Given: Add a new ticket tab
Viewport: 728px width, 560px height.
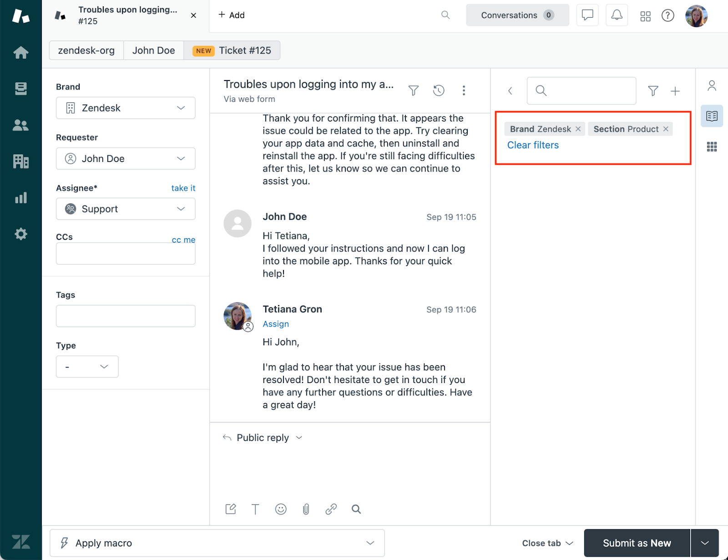Looking at the screenshot, I should click(232, 15).
